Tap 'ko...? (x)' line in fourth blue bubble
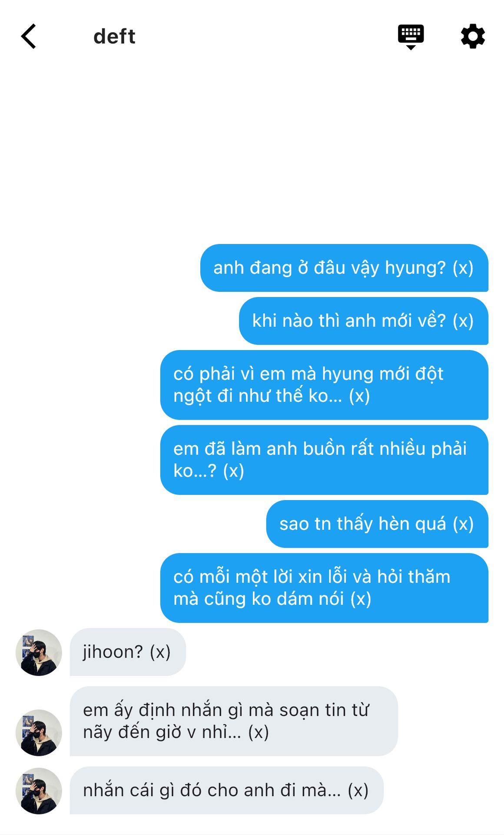The image size is (504, 835). click(x=209, y=471)
